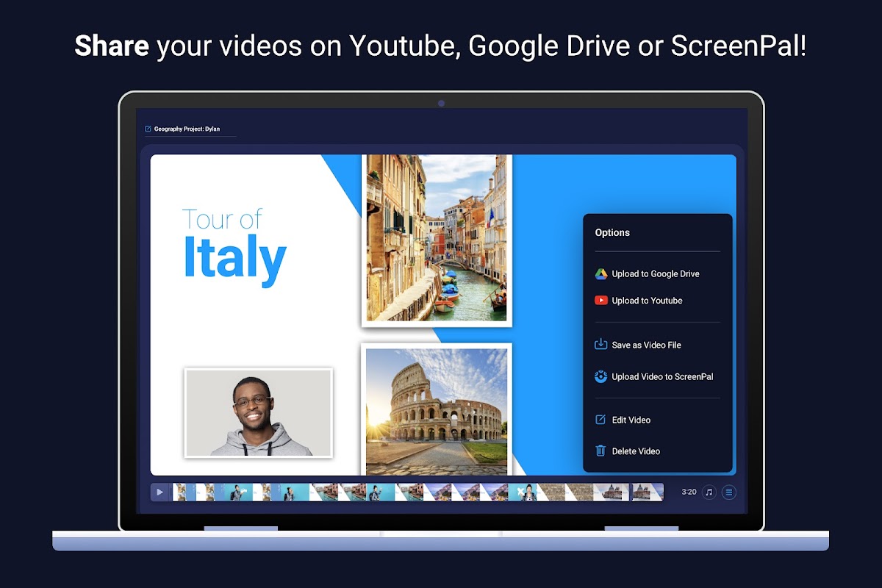Toggle the options hamburger menu button
882x588 pixels.
click(x=728, y=492)
